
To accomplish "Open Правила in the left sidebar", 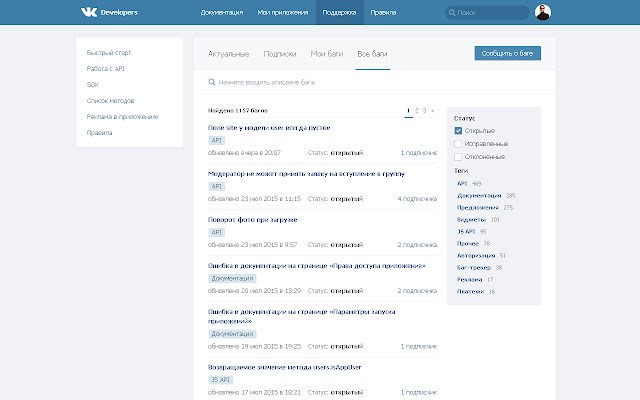I will [99, 133].
